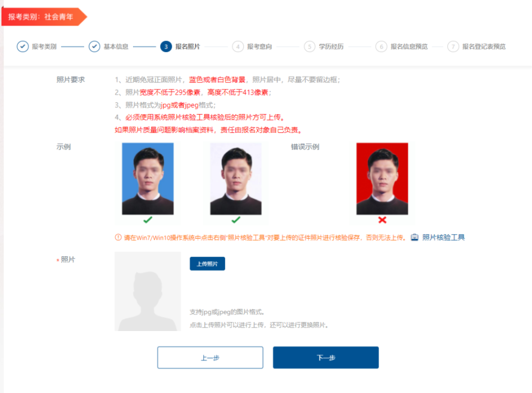Click the empty gray photo placeholder silhouette

tap(147, 291)
